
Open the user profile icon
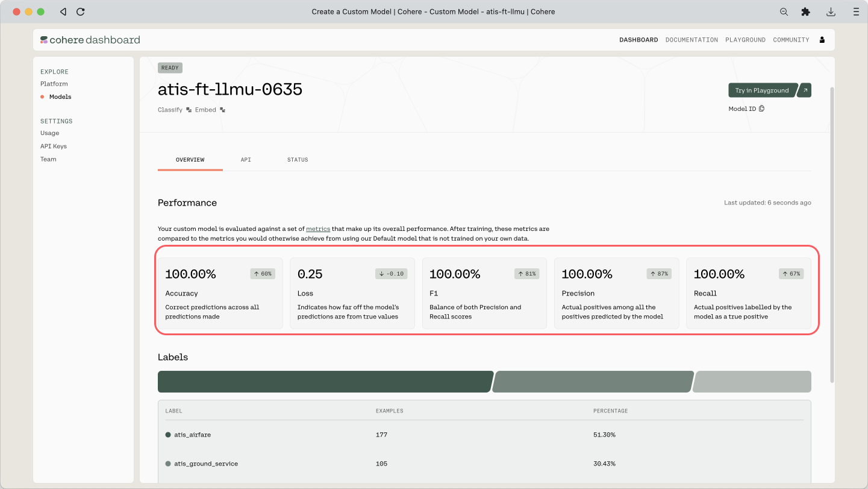[x=822, y=40]
